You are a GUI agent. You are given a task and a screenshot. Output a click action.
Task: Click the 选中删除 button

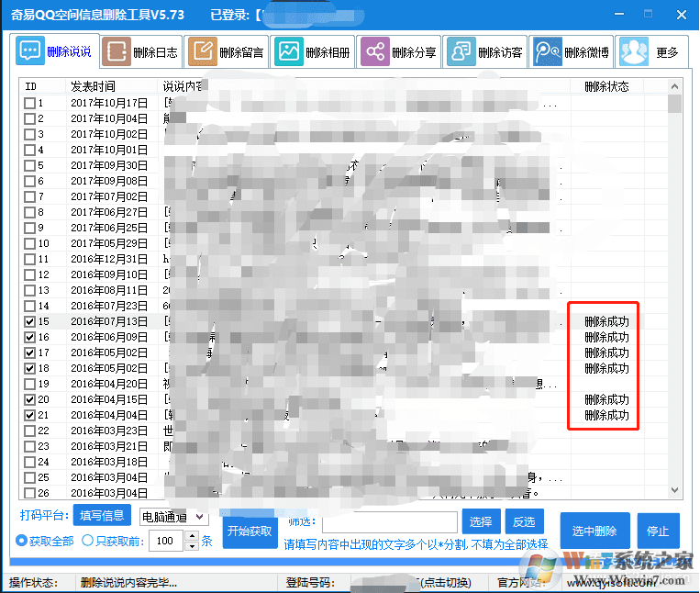[594, 531]
